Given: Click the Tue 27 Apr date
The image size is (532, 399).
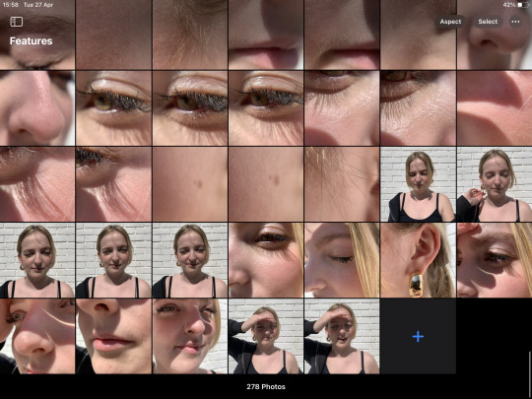Looking at the screenshot, I should 38,5.
